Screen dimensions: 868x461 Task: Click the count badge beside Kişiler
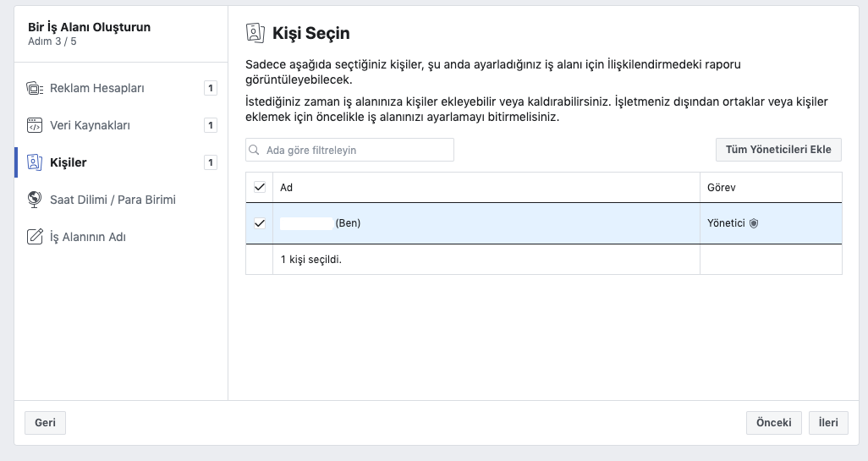[211, 162]
